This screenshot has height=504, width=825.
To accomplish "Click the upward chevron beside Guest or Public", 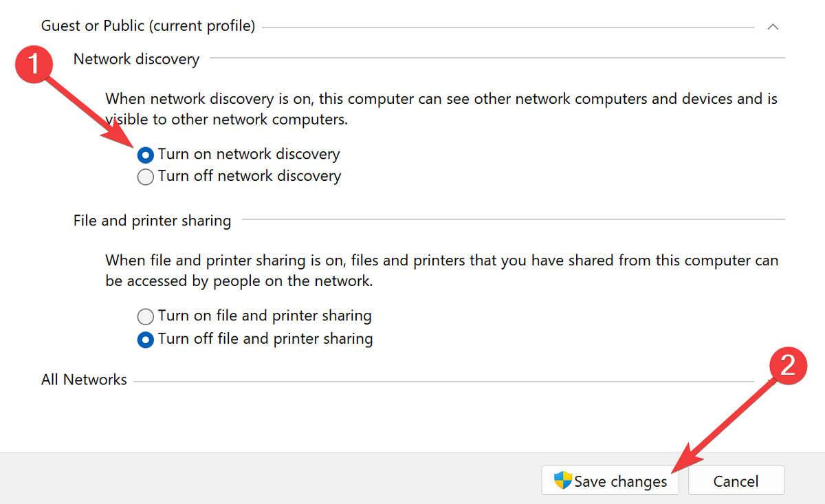I will click(x=773, y=27).
